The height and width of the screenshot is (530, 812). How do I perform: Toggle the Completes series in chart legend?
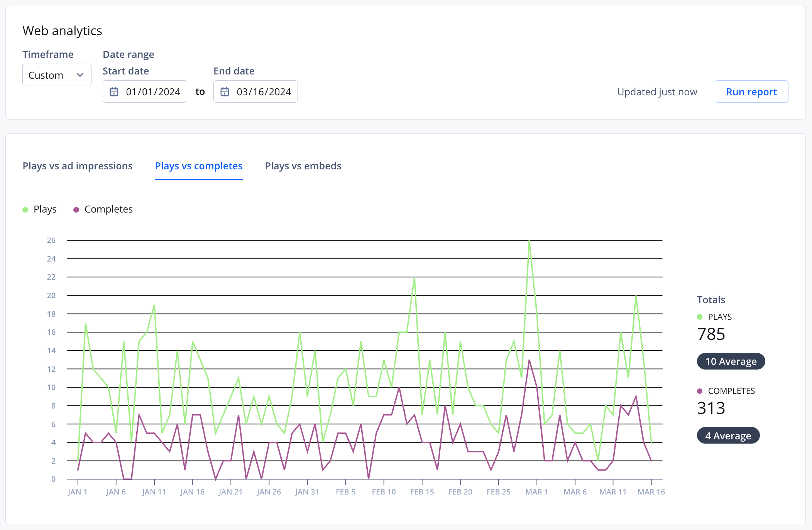coord(108,209)
